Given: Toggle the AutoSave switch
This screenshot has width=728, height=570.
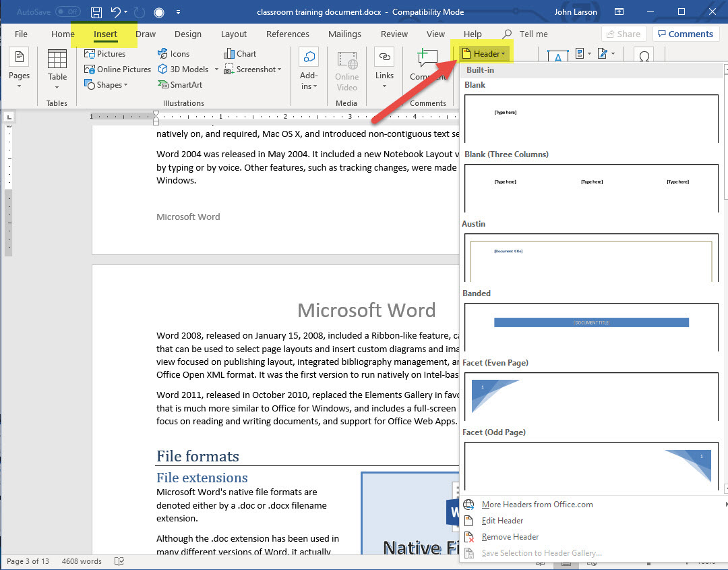Looking at the screenshot, I should [68, 12].
